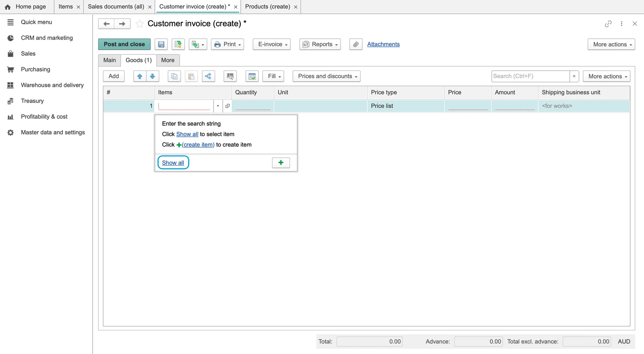
Task: Open the vertical dots window menu
Action: [622, 24]
